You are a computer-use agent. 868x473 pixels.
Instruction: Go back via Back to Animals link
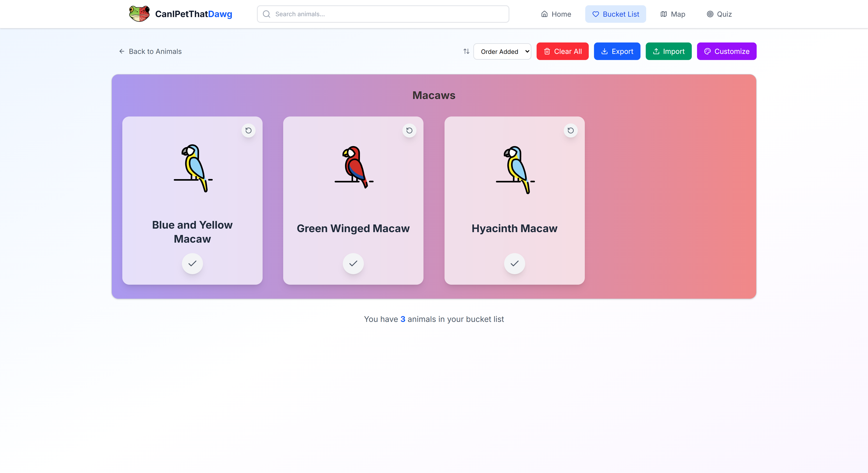[x=150, y=51]
